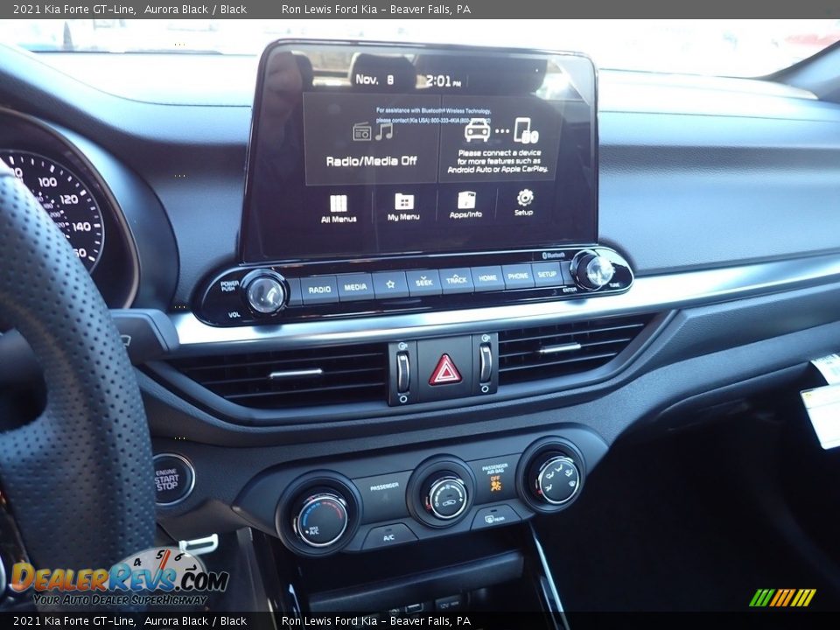Toggle the A/C button
This screenshot has width=840, height=630.
(x=388, y=537)
